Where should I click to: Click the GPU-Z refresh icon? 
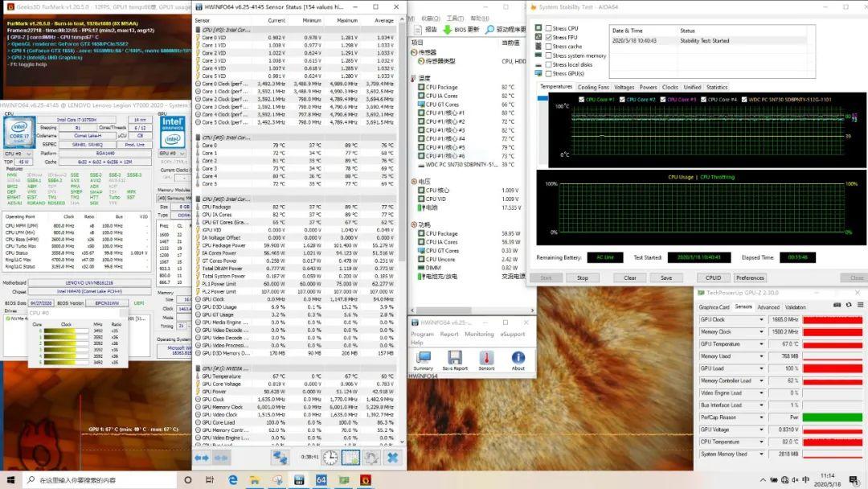(849, 305)
